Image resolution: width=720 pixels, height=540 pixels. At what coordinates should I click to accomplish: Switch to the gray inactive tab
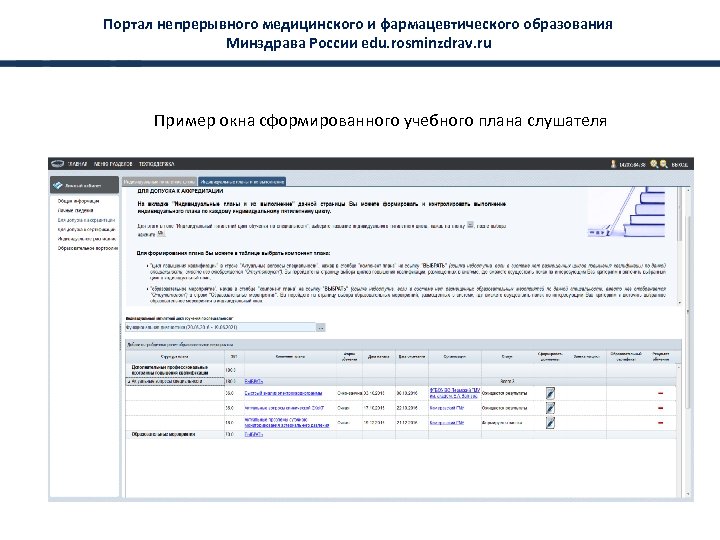coord(159,182)
